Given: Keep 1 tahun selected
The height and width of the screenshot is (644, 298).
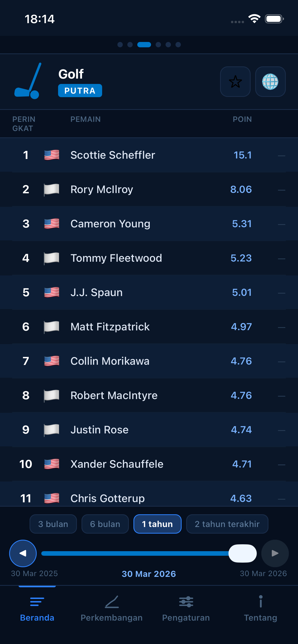Looking at the screenshot, I should [x=157, y=524].
